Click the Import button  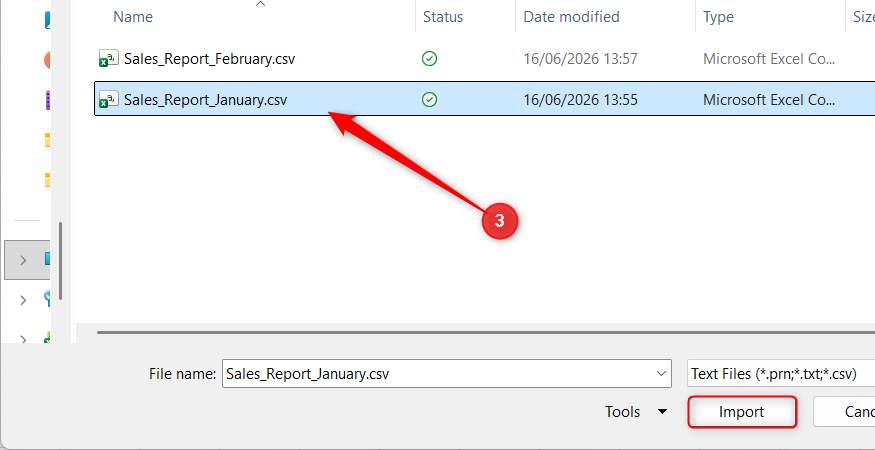pos(742,412)
